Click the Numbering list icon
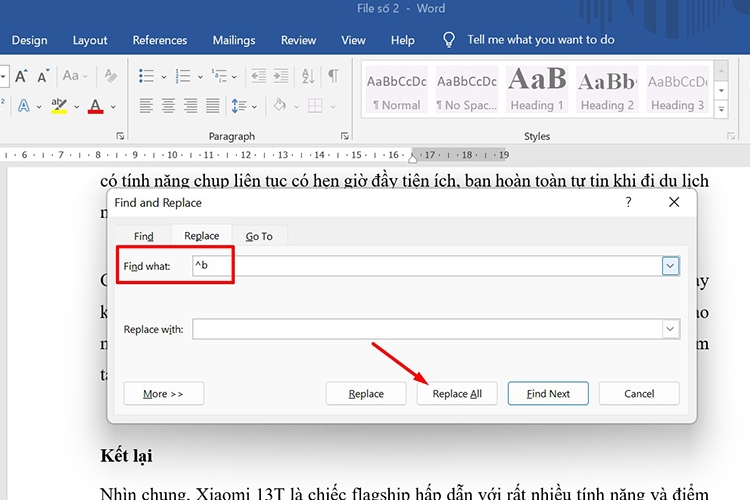This screenshot has height=500, width=750. [182, 76]
